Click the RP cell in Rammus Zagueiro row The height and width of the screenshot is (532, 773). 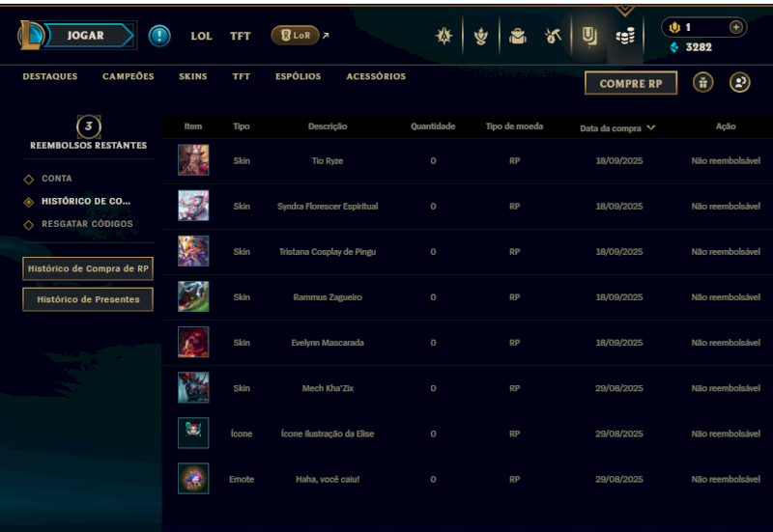514,297
